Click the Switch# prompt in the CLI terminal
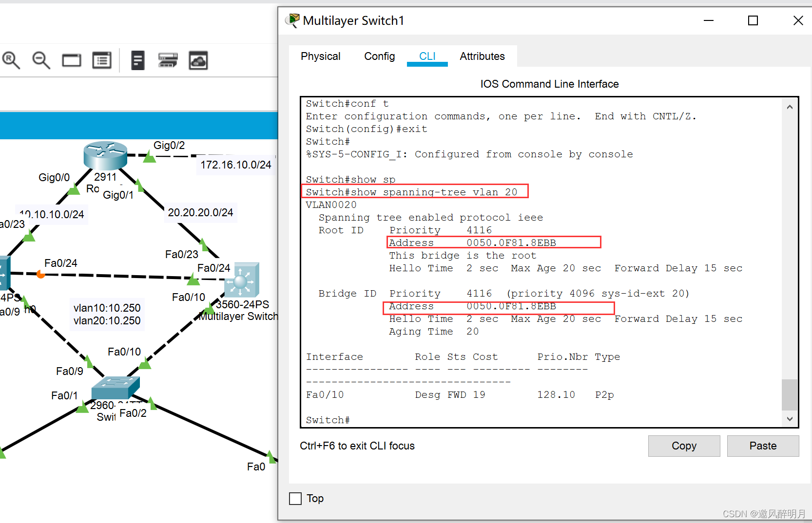812x523 pixels. click(x=328, y=420)
